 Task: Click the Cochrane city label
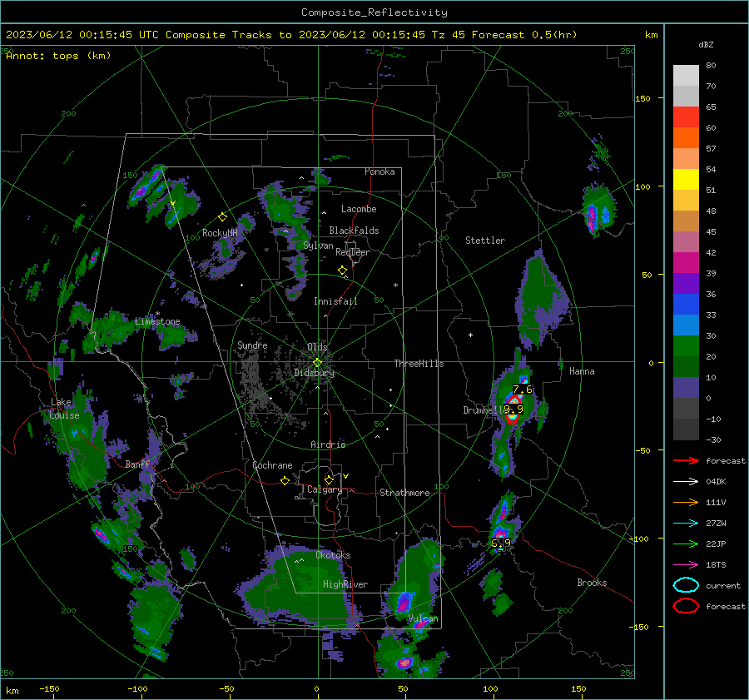coord(272,465)
